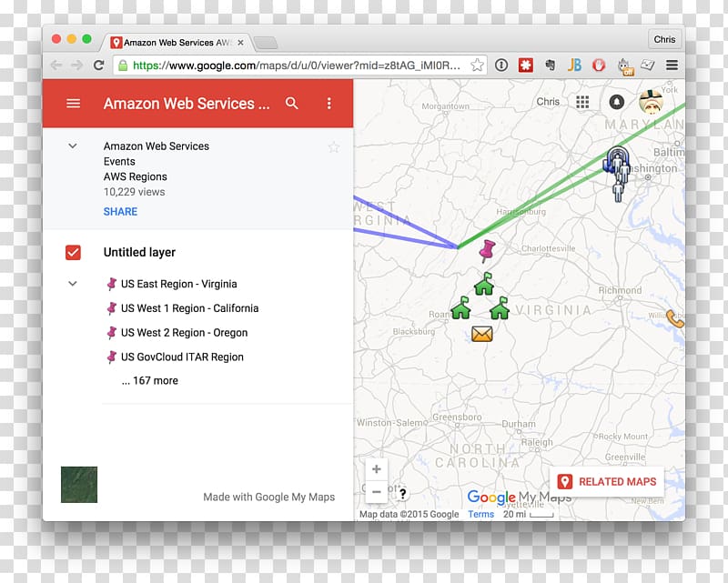The width and height of the screenshot is (728, 583).
Task: Click the orange phone marker near Williamsburg
Action: pos(675,318)
